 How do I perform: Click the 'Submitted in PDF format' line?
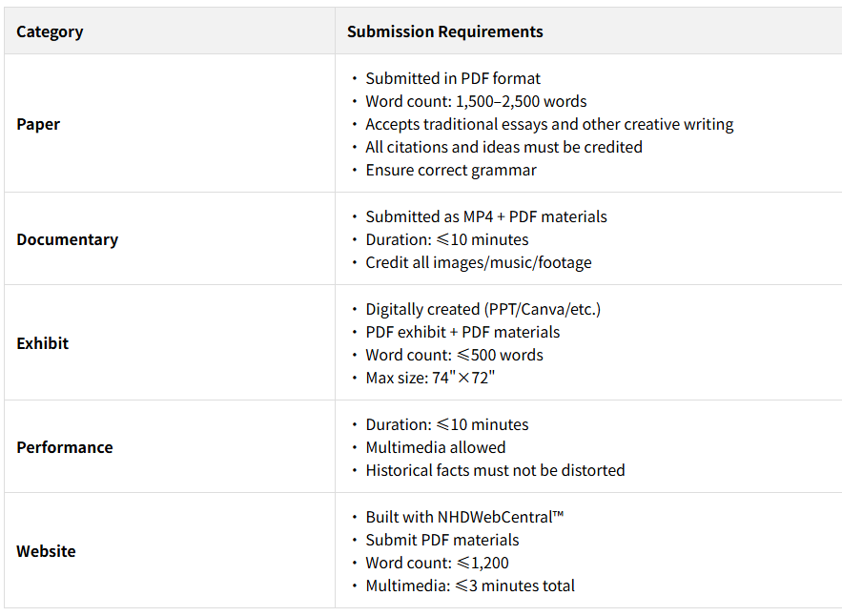coord(453,78)
